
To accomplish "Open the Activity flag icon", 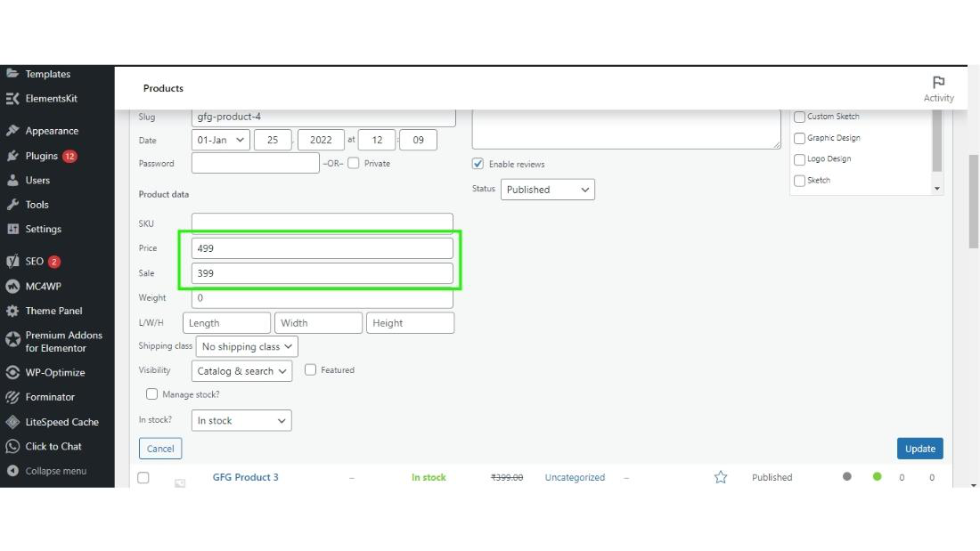I will point(938,82).
